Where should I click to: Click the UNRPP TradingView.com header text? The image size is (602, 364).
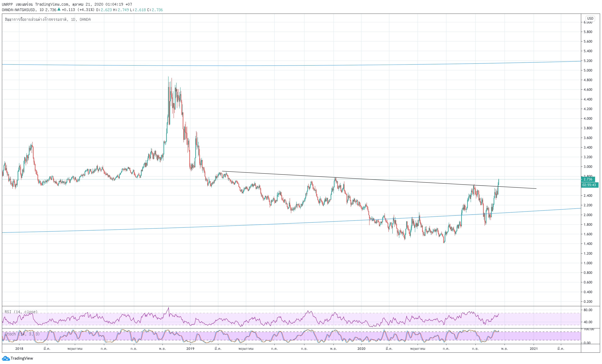(67, 4)
